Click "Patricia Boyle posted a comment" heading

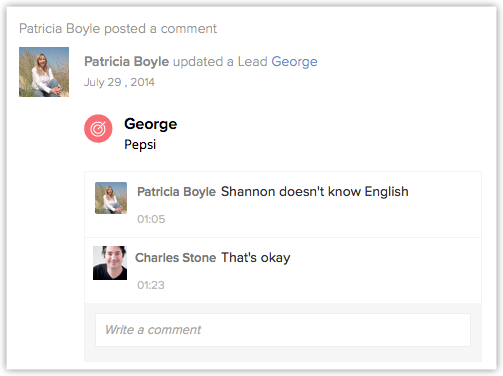118,29
